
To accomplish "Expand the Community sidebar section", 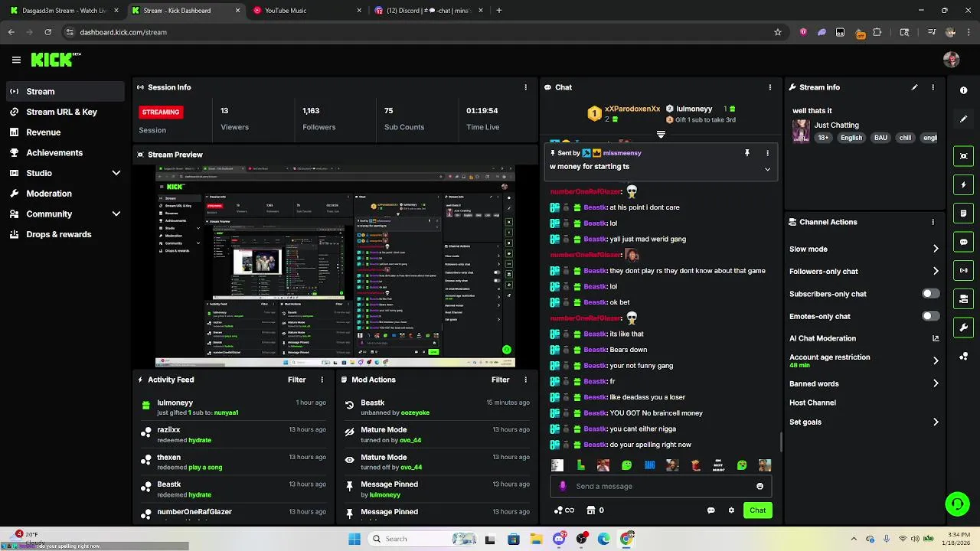I will [x=116, y=214].
